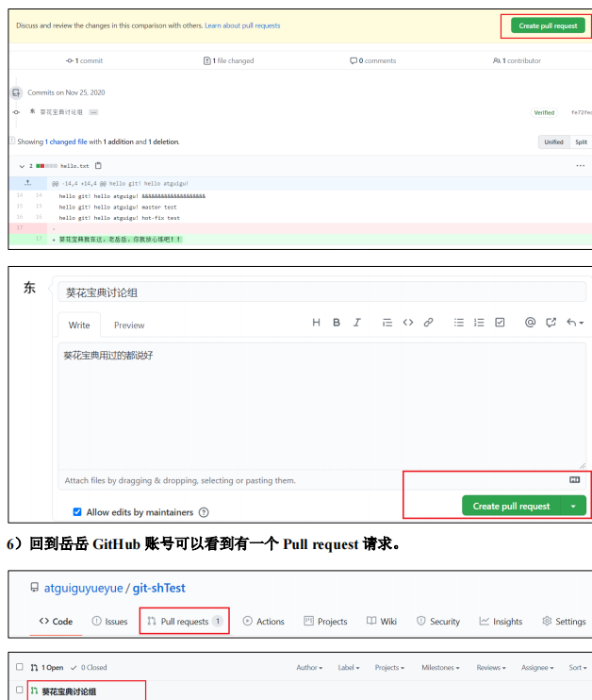Reference an issue or pull request icon
Viewport: 592px width, 700px height.
point(551,323)
